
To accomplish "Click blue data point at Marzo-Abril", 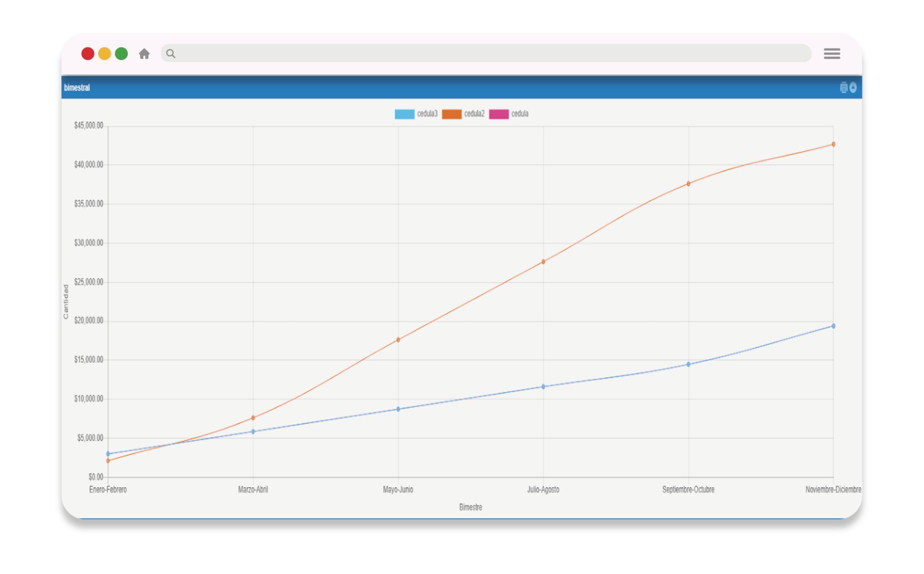I will pos(253,431).
